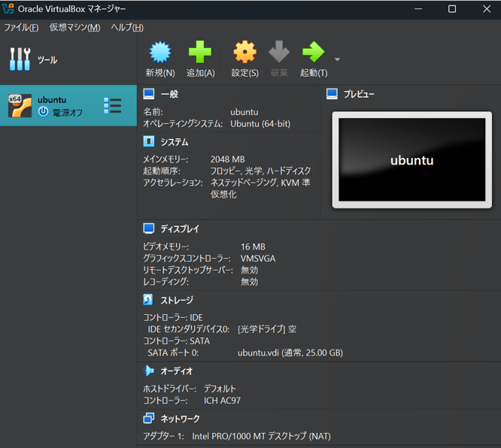The width and height of the screenshot is (501, 448).
Task: Click the 一般 section monitor icon
Action: pos(149,94)
